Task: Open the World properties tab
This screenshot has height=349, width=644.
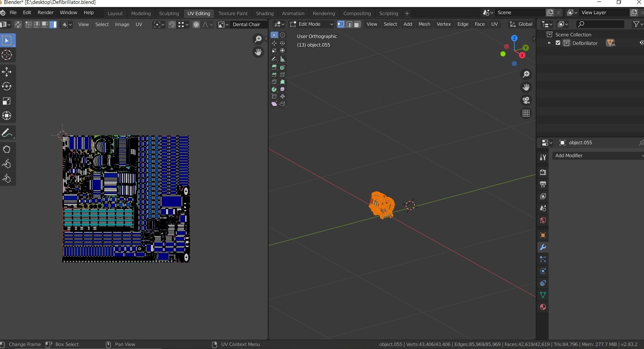Action: [543, 220]
